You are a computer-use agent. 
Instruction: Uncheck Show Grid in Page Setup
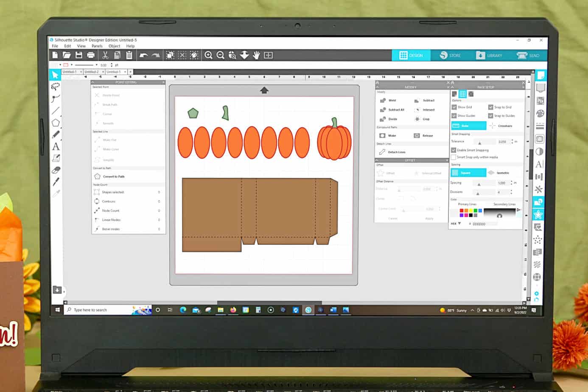453,107
